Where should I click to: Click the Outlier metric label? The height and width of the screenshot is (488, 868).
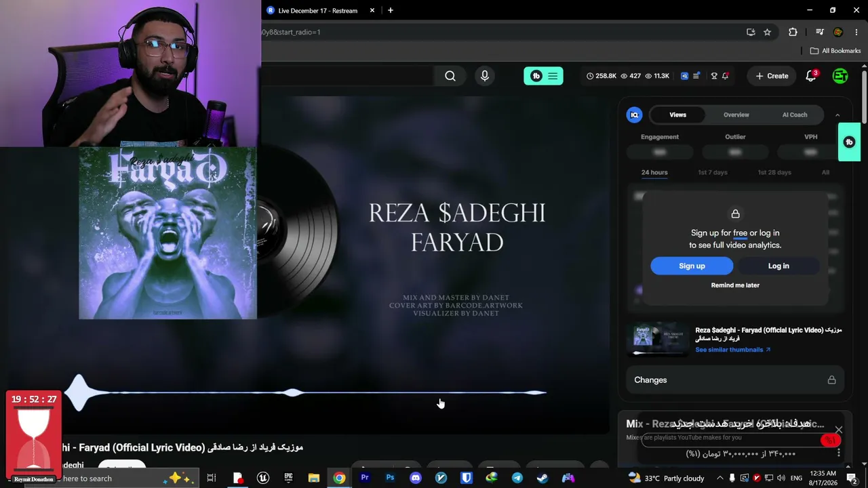(x=735, y=137)
